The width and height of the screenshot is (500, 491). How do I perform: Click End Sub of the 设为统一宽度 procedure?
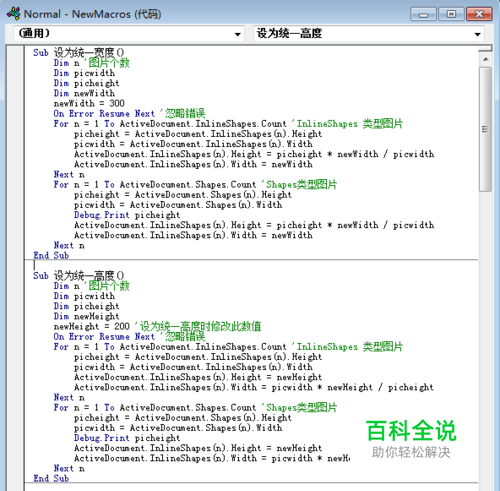click(51, 255)
